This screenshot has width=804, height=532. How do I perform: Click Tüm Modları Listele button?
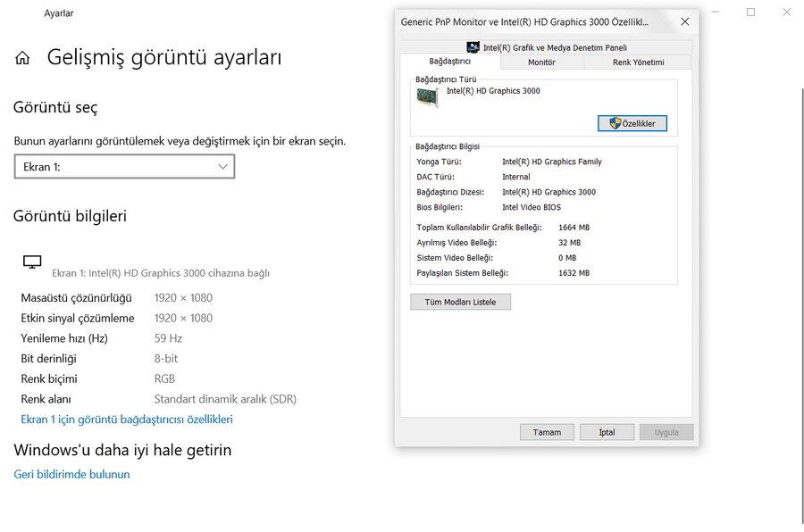(x=460, y=302)
